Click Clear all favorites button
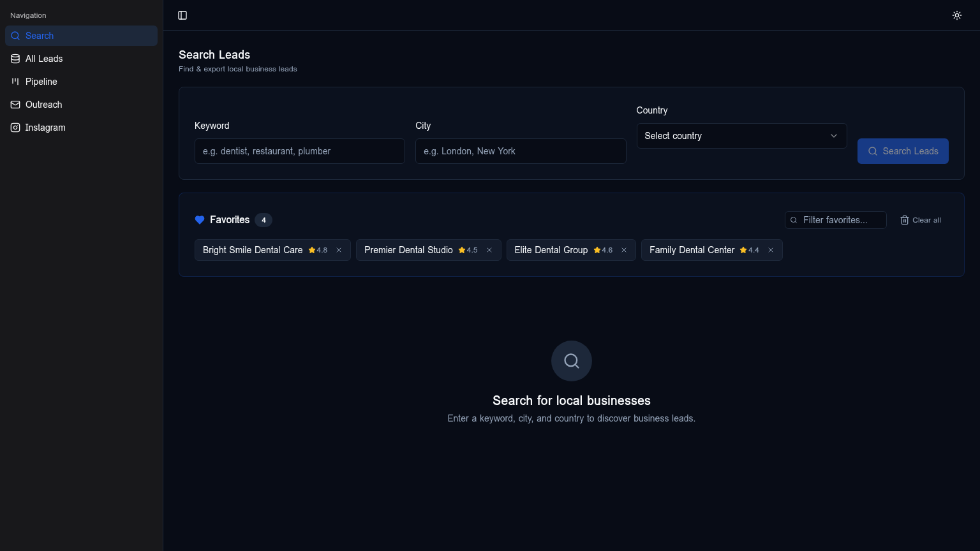The width and height of the screenshot is (980, 551). point(920,220)
